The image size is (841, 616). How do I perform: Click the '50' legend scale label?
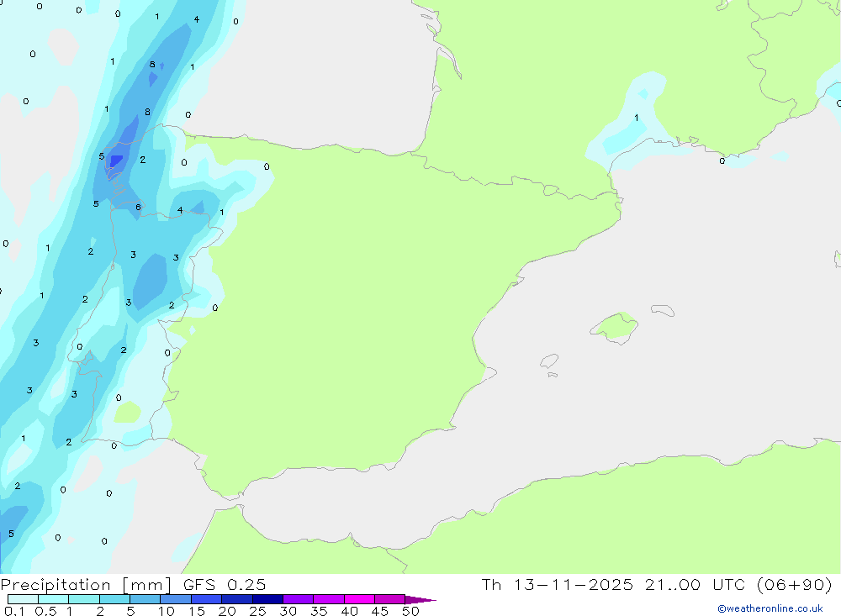[x=410, y=611]
